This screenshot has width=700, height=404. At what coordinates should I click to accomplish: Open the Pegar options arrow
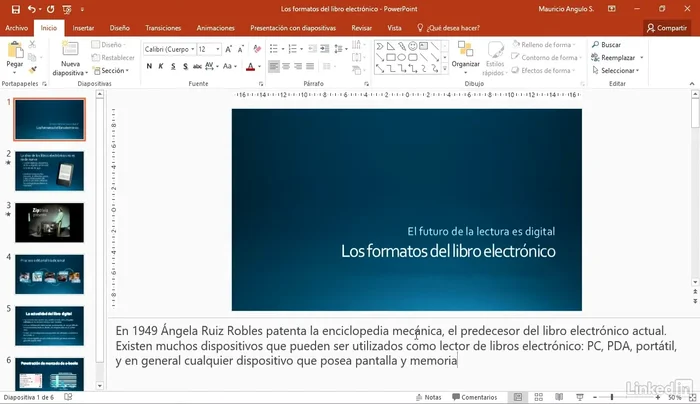[x=15, y=71]
